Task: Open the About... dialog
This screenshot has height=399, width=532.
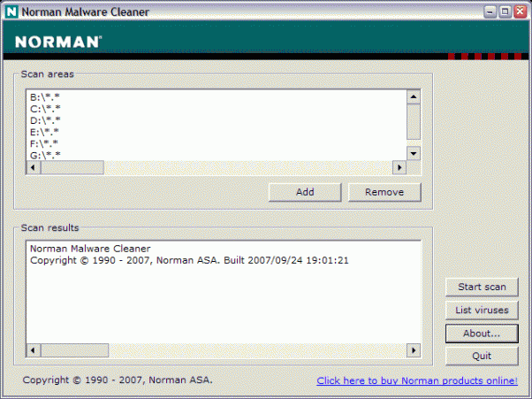Action: [x=482, y=334]
